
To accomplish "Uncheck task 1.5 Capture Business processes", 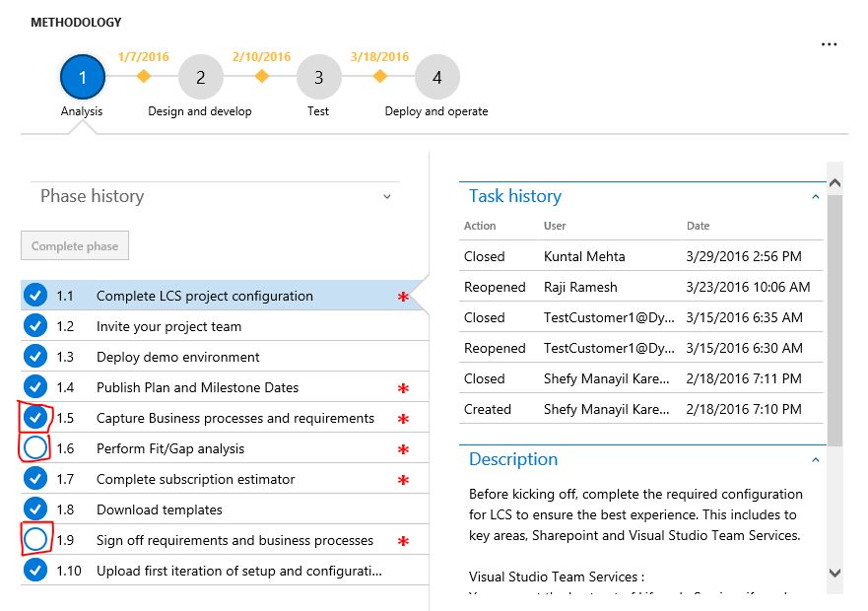I will [x=35, y=418].
